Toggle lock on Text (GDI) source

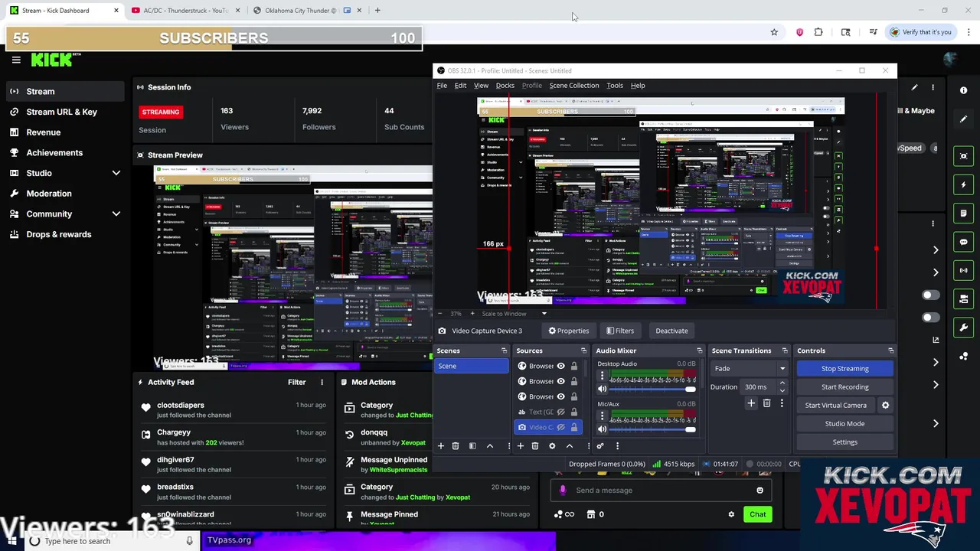click(x=574, y=412)
